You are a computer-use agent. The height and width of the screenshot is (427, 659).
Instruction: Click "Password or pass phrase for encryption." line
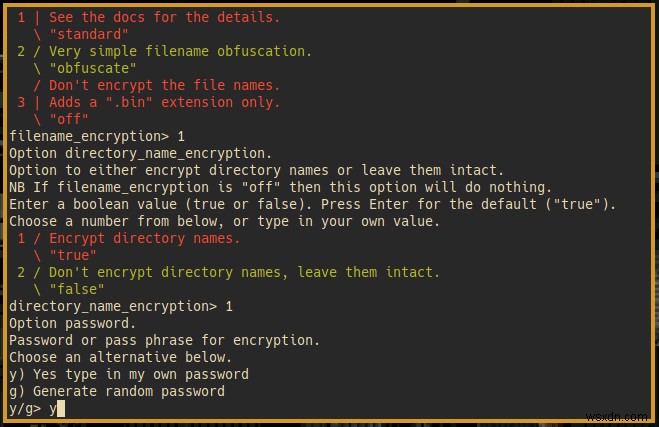[165, 340]
